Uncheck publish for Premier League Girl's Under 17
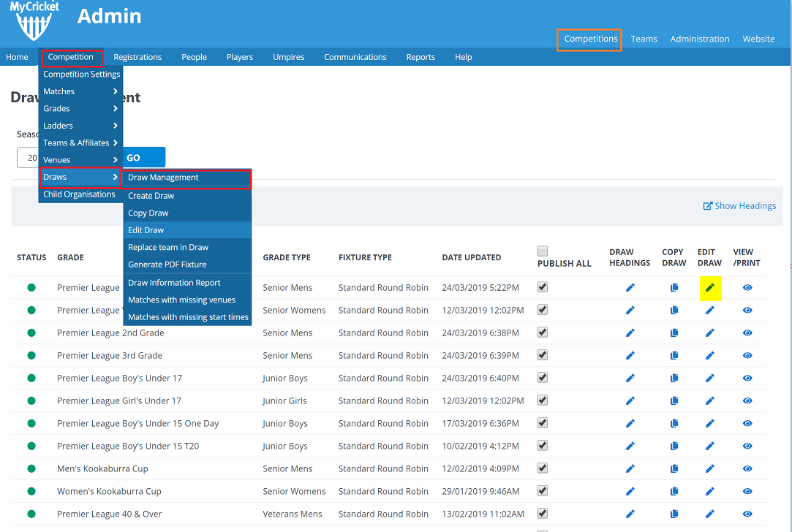Viewport: 792px width, 532px height. click(543, 400)
